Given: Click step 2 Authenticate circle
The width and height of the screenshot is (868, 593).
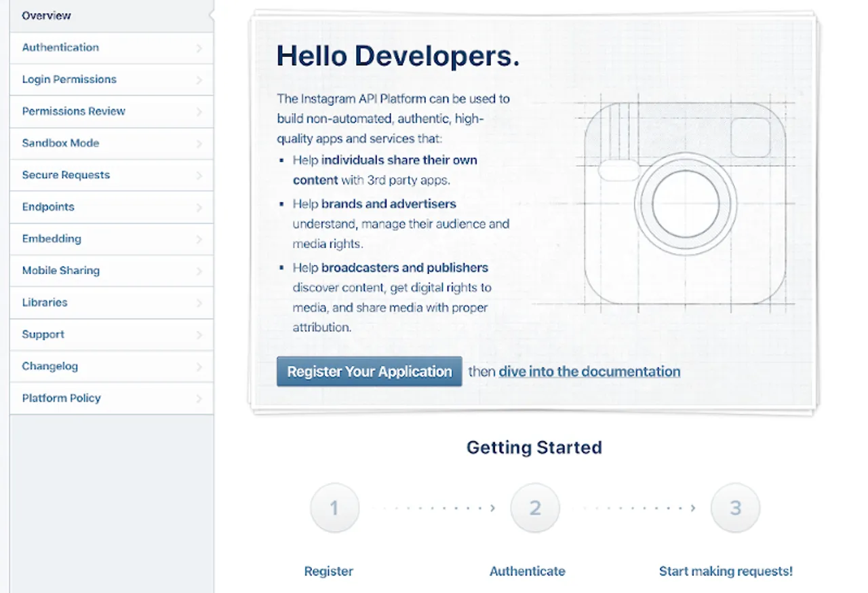Looking at the screenshot, I should click(535, 508).
